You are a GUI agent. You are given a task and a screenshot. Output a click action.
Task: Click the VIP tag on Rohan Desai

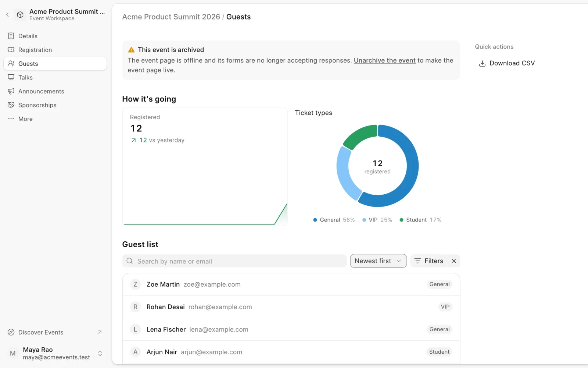[445, 307]
